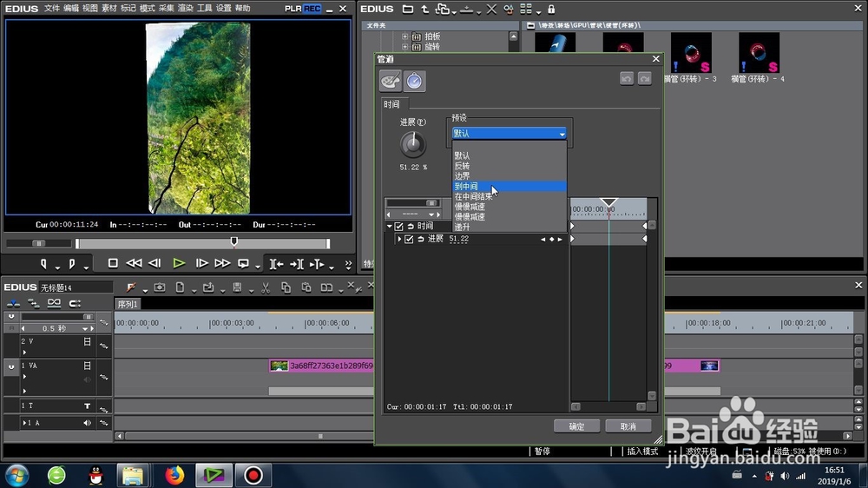This screenshot has height=488, width=868.
Task: Click the copy icon in timeline toolbar
Action: [286, 287]
